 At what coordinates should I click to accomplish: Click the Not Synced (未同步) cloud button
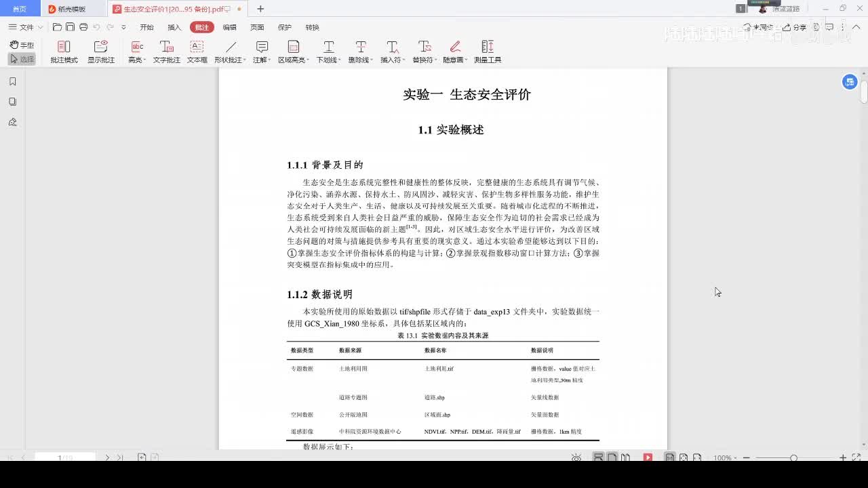coord(758,27)
